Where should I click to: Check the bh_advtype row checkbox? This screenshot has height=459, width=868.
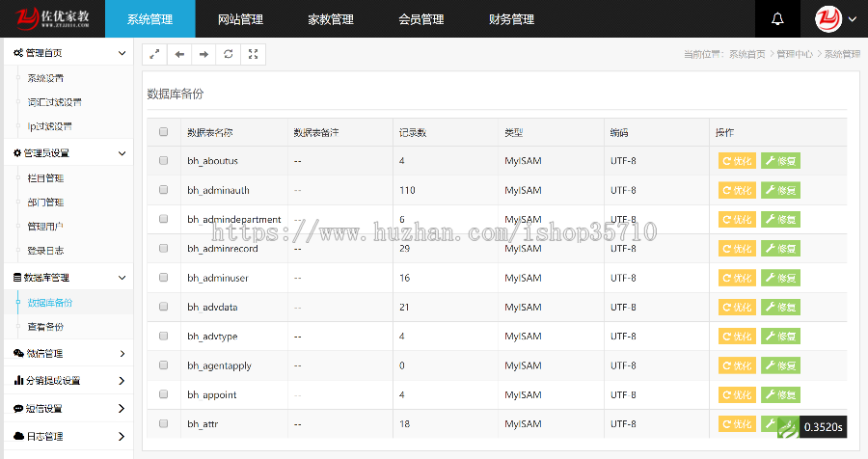coord(163,337)
